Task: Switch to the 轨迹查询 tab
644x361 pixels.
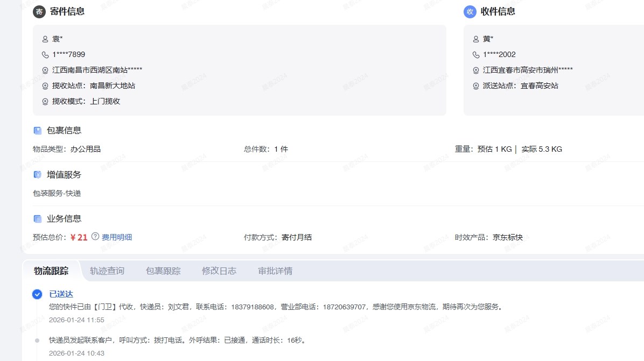Action: coord(107,271)
